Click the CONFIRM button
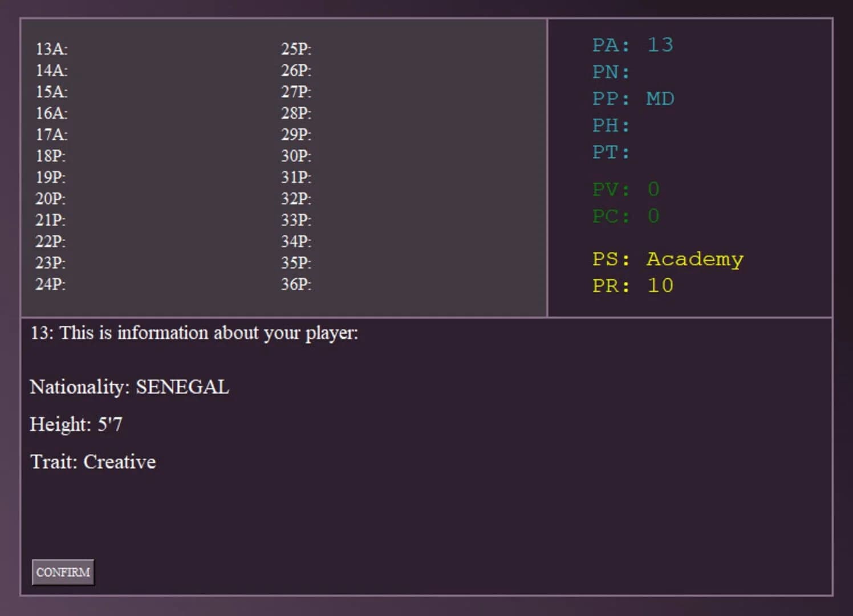The width and height of the screenshot is (853, 616). pyautogui.click(x=63, y=572)
